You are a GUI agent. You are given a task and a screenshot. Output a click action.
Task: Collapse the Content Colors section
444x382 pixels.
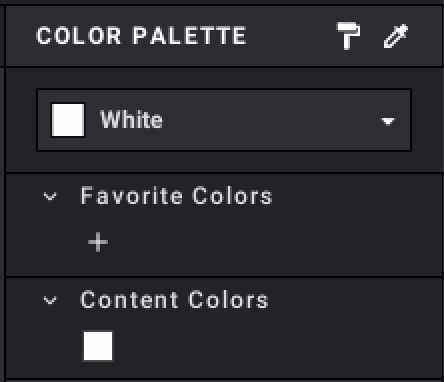(x=50, y=300)
